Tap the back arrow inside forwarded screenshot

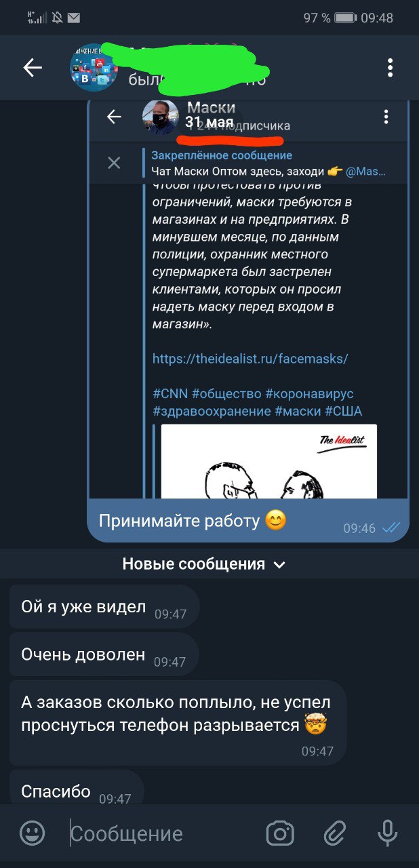pos(114,117)
